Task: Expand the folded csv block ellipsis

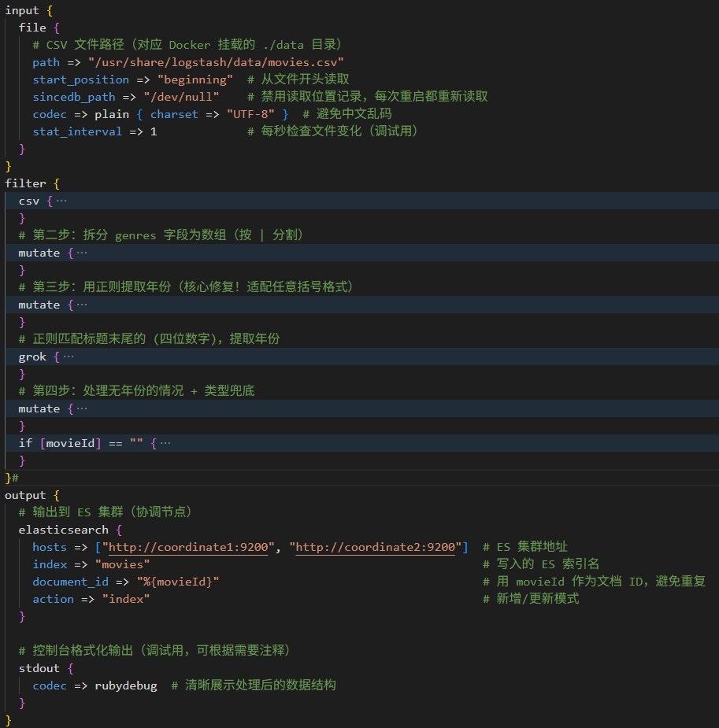Action: (61, 201)
